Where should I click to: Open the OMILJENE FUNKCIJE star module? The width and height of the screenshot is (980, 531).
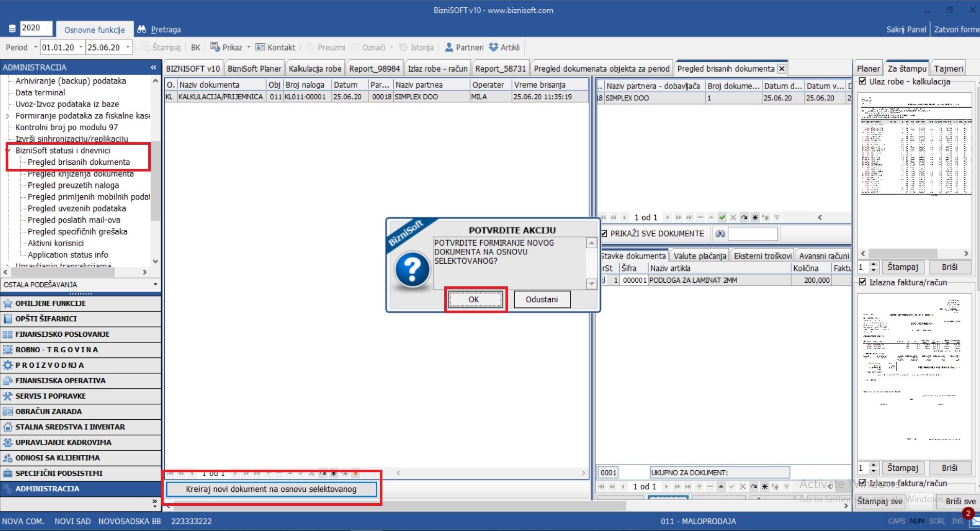pyautogui.click(x=81, y=303)
